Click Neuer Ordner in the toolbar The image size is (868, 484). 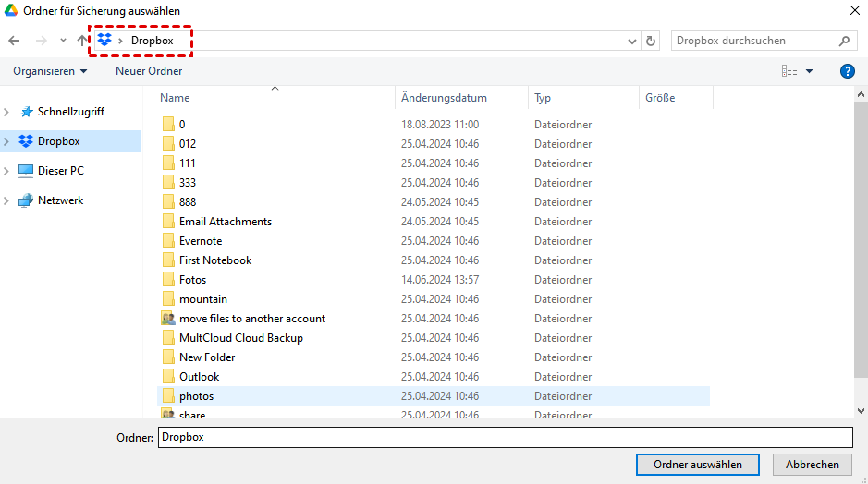click(x=149, y=71)
